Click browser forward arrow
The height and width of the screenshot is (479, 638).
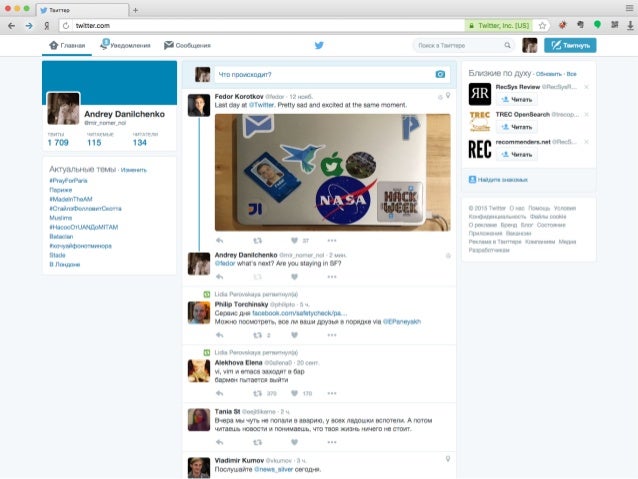(x=29, y=26)
